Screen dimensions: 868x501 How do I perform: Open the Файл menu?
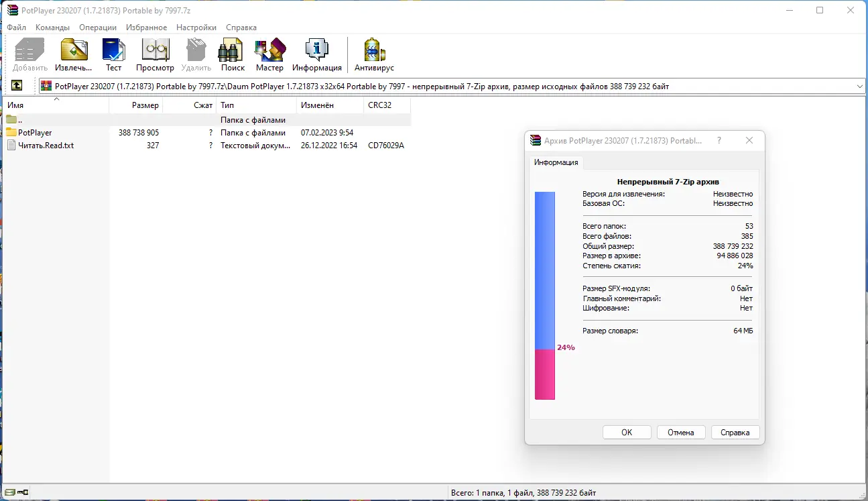coord(16,27)
